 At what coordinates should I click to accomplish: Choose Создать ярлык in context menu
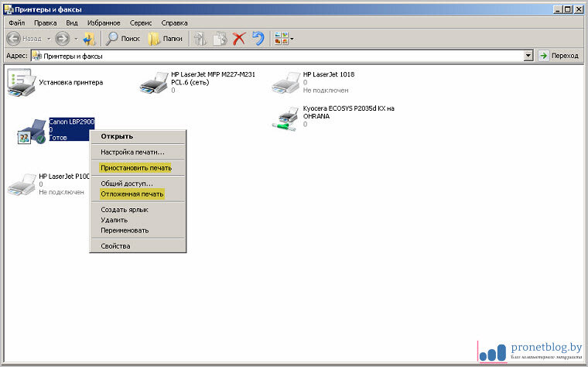[x=138, y=210]
